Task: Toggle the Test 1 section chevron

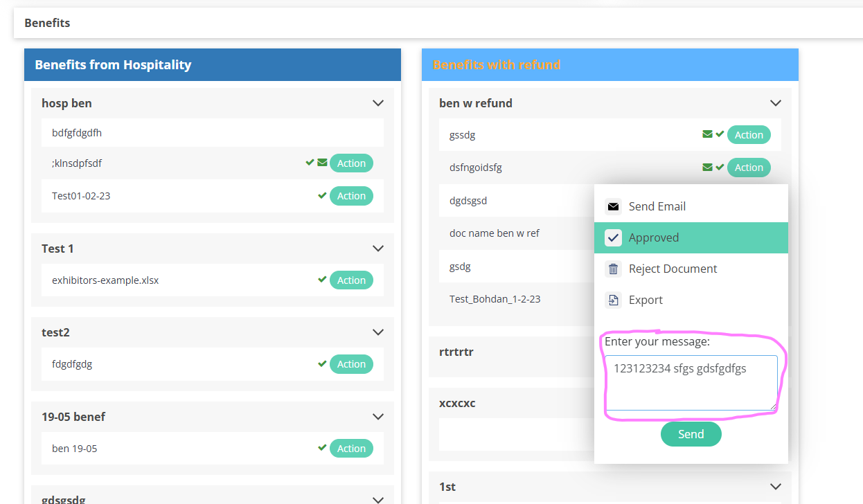Action: (378, 249)
